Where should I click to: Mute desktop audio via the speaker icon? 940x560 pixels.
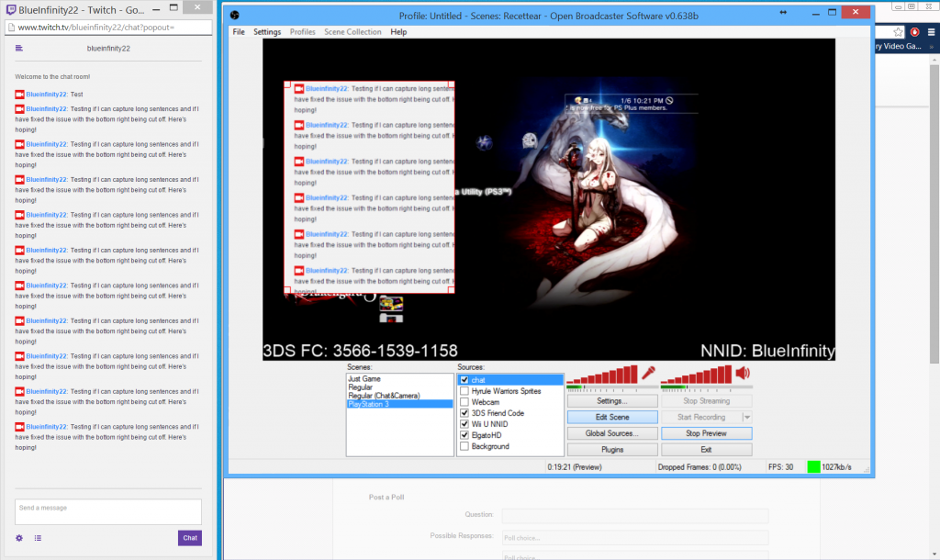point(743,373)
